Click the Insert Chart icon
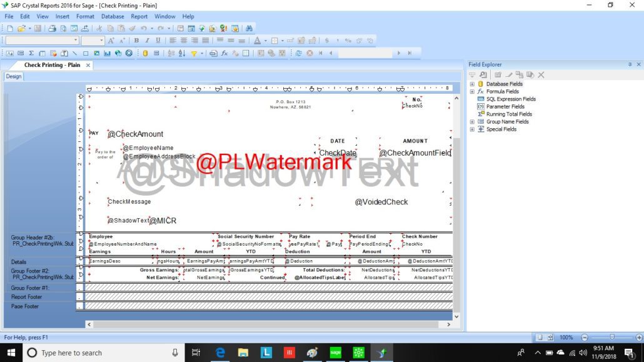 point(107,53)
